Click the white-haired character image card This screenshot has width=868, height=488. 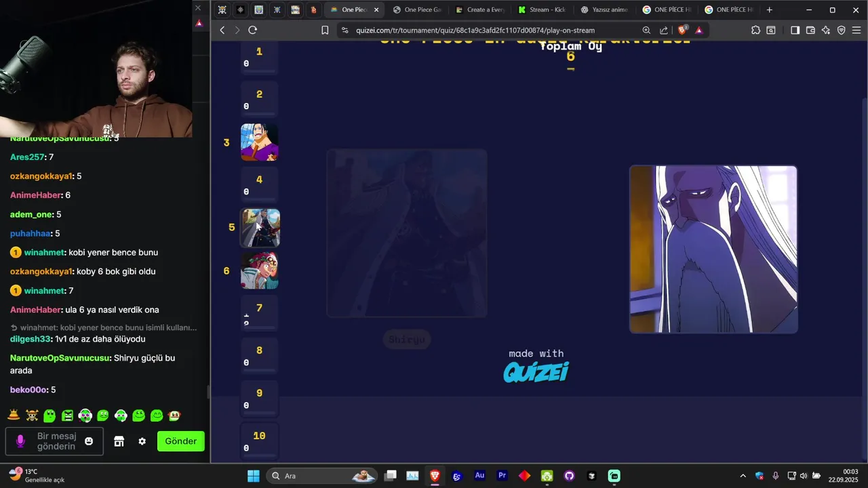click(713, 249)
